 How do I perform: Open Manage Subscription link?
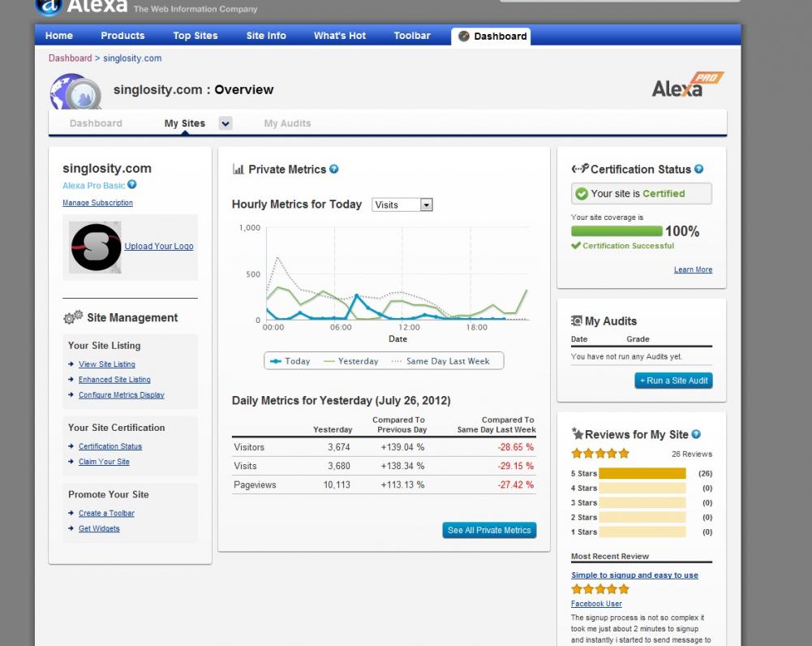(98, 203)
